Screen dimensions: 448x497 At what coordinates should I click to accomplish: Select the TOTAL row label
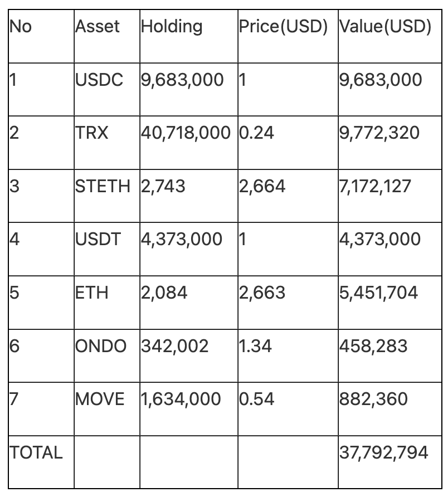click(x=36, y=452)
